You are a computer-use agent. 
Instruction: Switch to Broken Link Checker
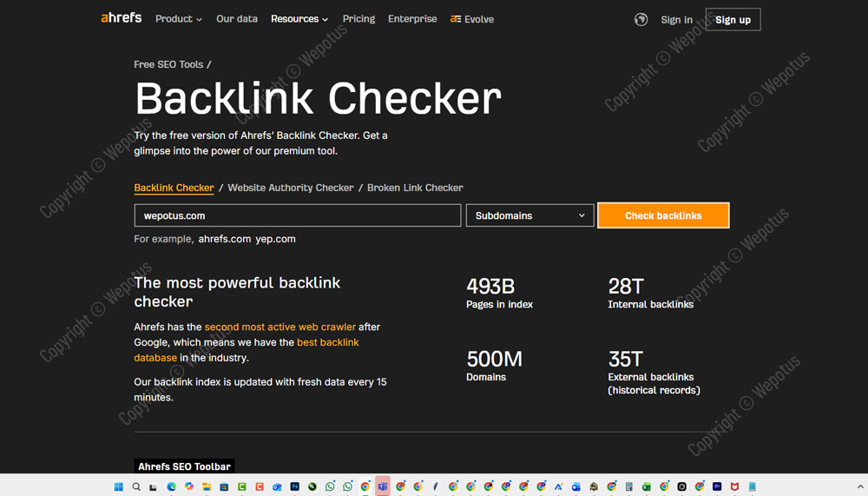tap(415, 188)
